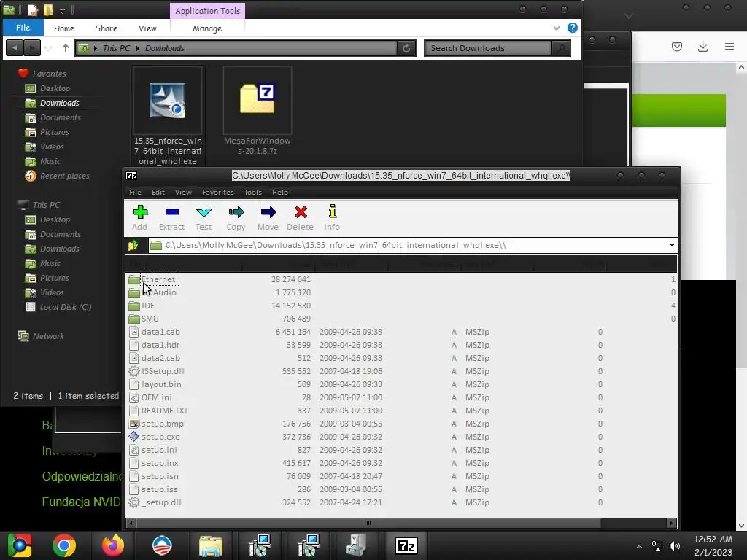
Task: Go up one folder level in 7-Zip
Action: [x=133, y=245]
